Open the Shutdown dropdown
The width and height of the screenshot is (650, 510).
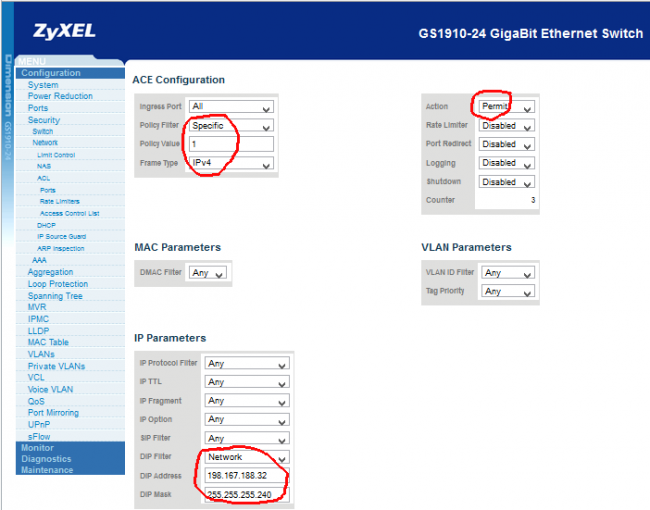point(507,182)
